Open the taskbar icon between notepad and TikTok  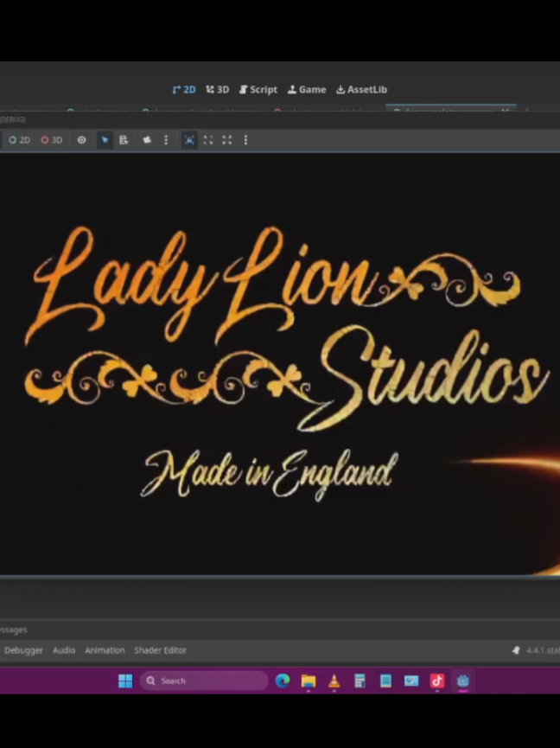[411, 681]
